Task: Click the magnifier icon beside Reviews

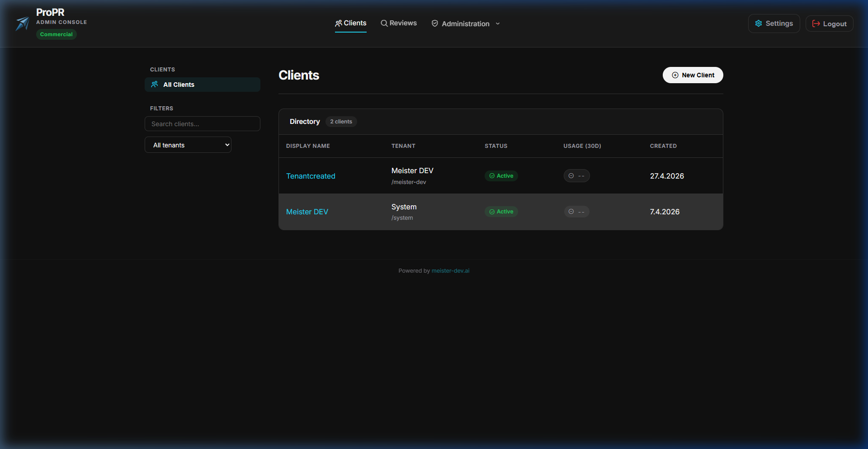Action: [384, 23]
